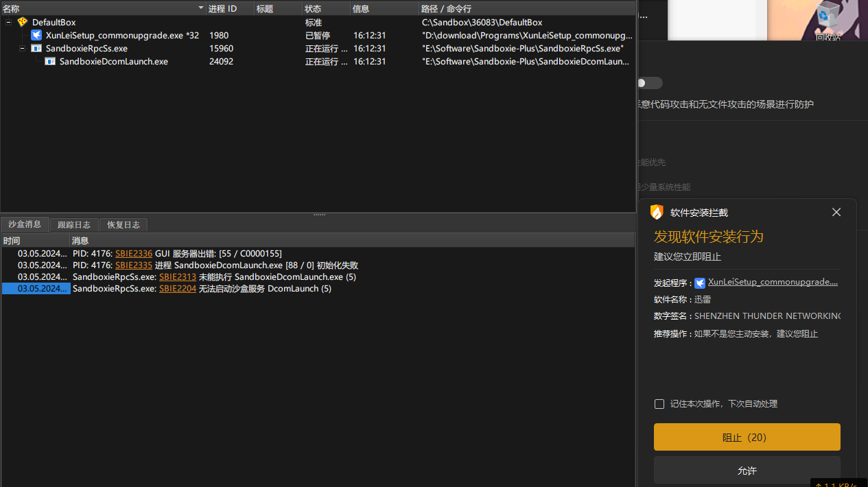Click the SandboxieRpcSs.exe process icon
The height and width of the screenshot is (487, 868).
click(36, 49)
